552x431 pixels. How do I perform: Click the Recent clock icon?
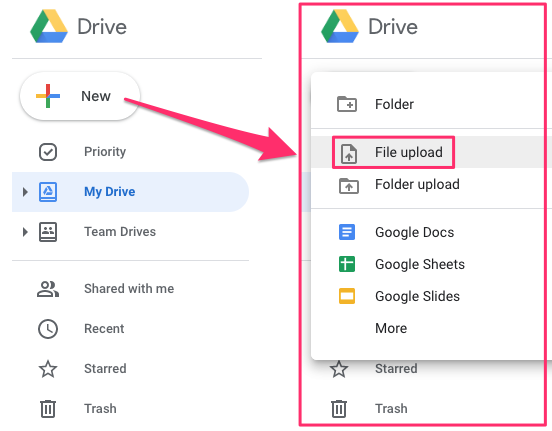(48, 329)
